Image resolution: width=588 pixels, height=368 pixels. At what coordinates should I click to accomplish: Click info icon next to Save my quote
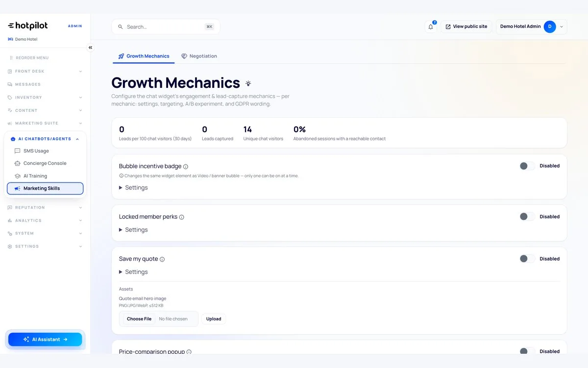point(162,260)
